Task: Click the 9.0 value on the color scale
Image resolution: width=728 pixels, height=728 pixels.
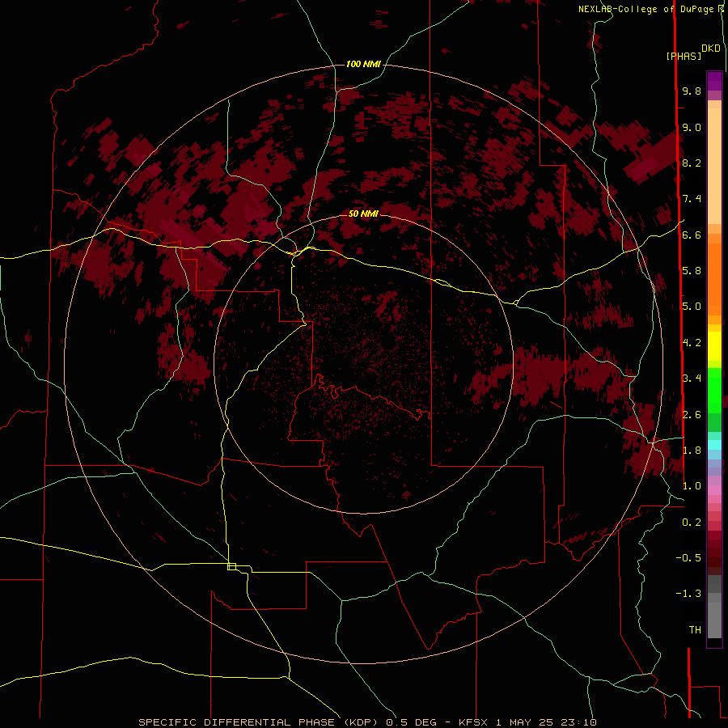Action: [x=692, y=127]
